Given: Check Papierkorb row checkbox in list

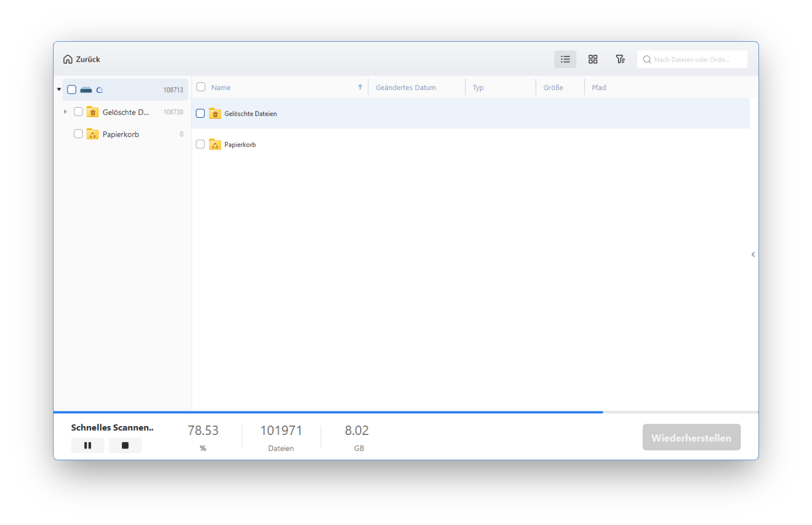Looking at the screenshot, I should tap(200, 144).
